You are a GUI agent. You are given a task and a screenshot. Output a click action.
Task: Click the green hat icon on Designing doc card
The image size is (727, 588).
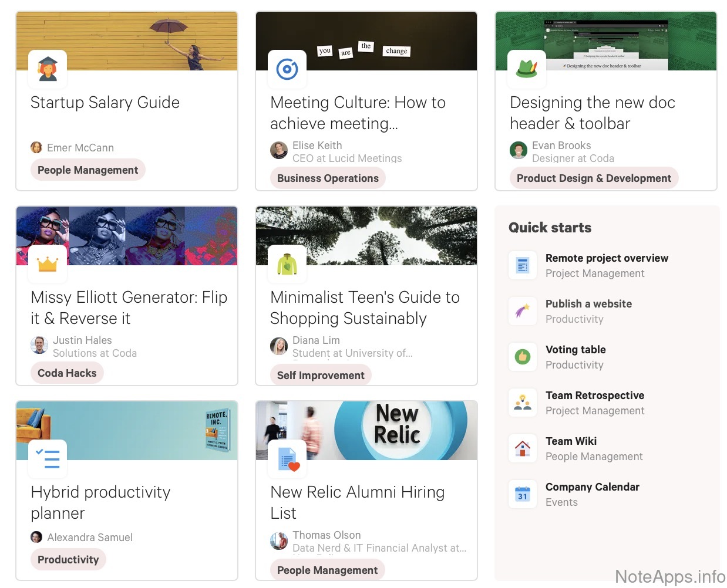tap(527, 69)
